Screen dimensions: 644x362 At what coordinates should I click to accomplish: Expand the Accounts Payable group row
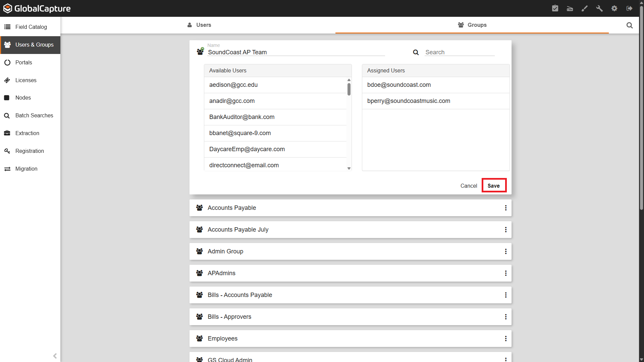click(x=351, y=208)
